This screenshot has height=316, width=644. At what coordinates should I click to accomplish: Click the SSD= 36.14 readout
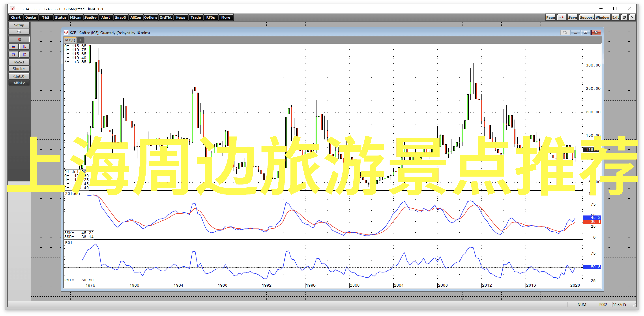[79, 237]
